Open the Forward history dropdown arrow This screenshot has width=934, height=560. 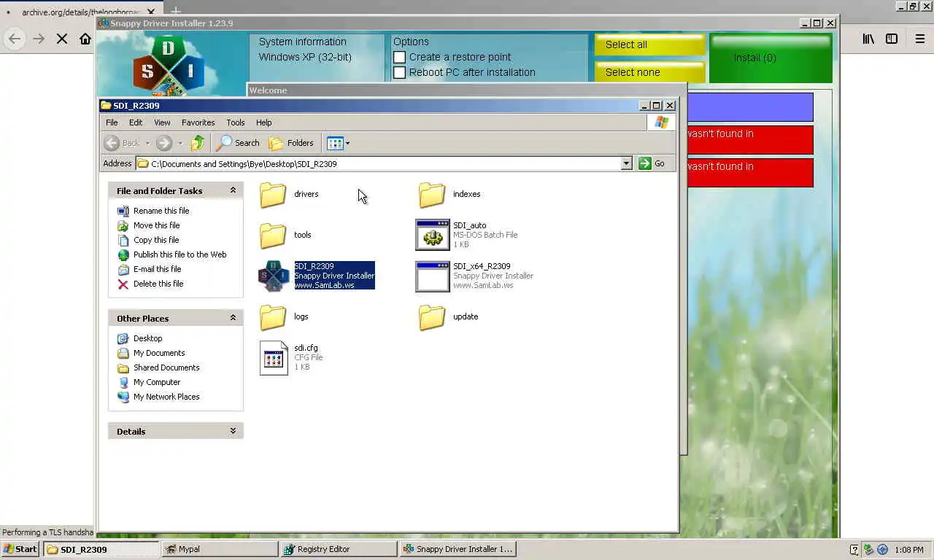(x=180, y=143)
